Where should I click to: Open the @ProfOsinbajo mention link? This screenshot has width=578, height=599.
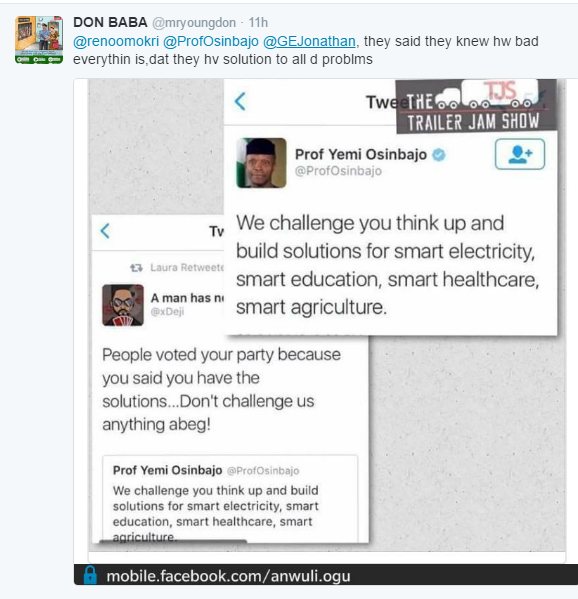click(211, 41)
